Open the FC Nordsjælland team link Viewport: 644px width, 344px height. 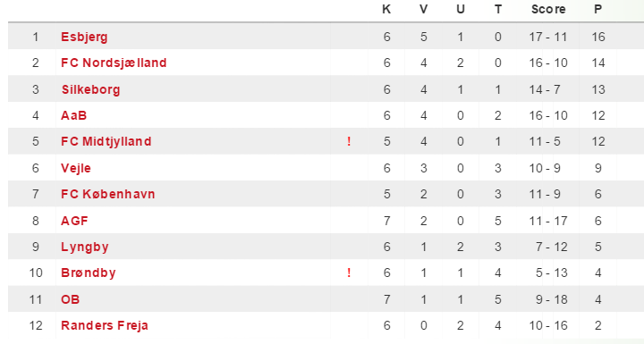[114, 63]
